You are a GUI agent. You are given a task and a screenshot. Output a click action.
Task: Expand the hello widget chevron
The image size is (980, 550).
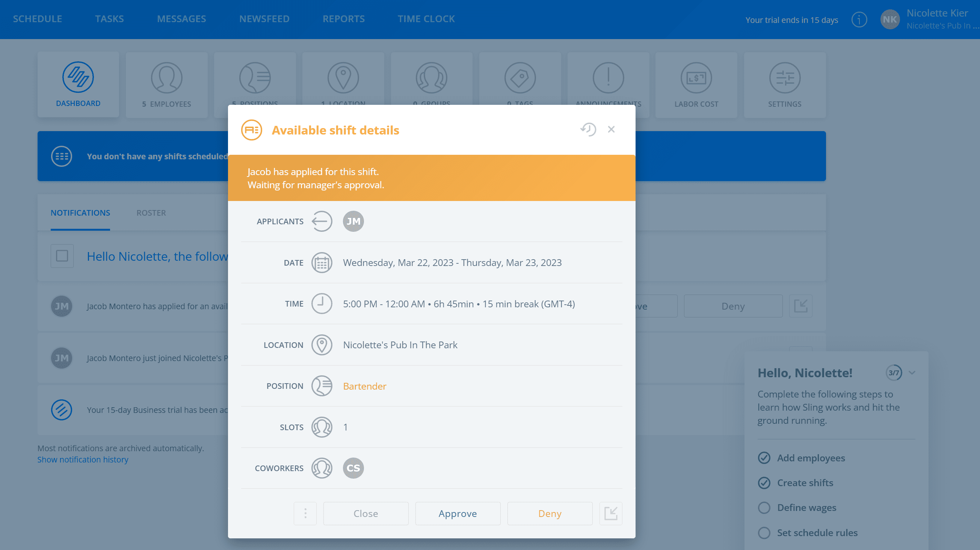tap(912, 372)
